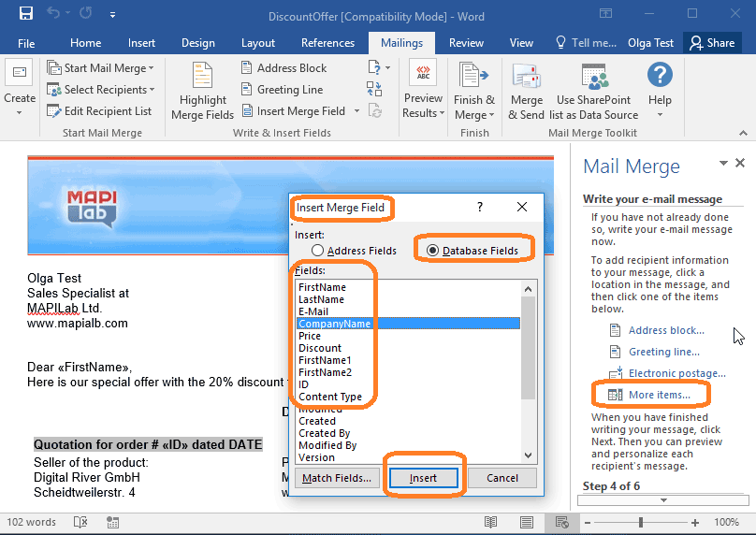Click Highlight Merge Fields

click(202, 91)
